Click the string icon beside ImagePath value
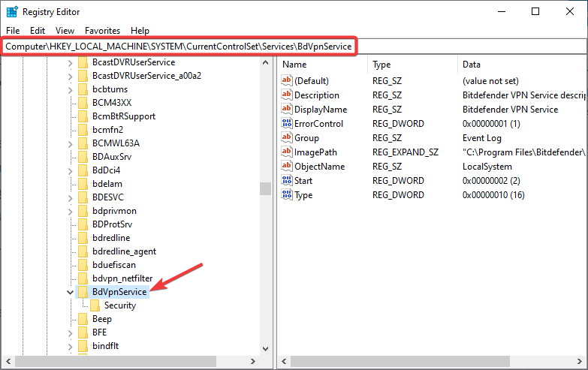The image size is (588, 370). click(287, 152)
